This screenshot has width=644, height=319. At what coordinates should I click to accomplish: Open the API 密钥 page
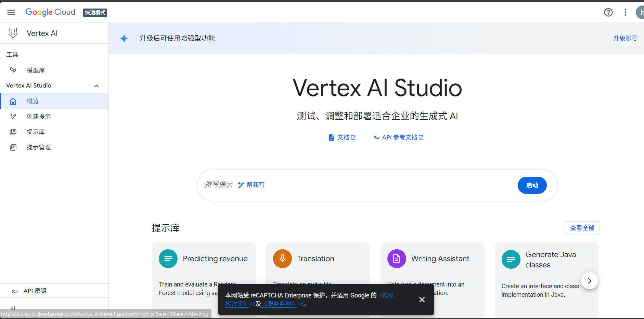click(x=35, y=291)
